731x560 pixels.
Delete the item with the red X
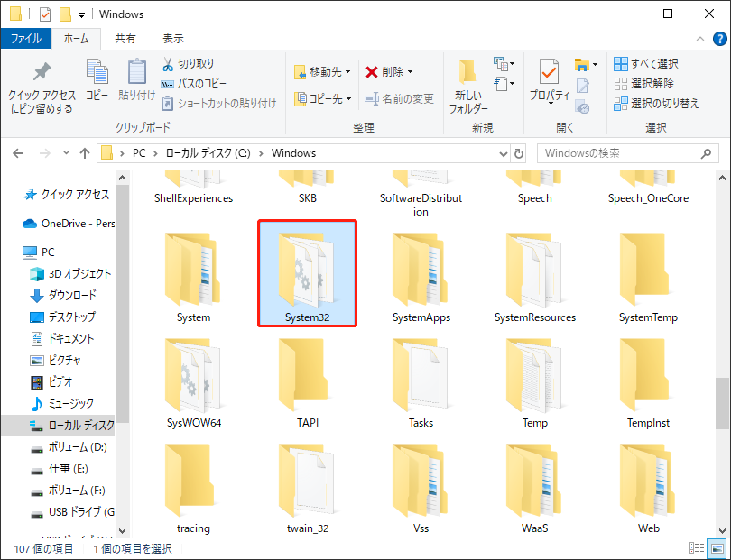click(371, 72)
